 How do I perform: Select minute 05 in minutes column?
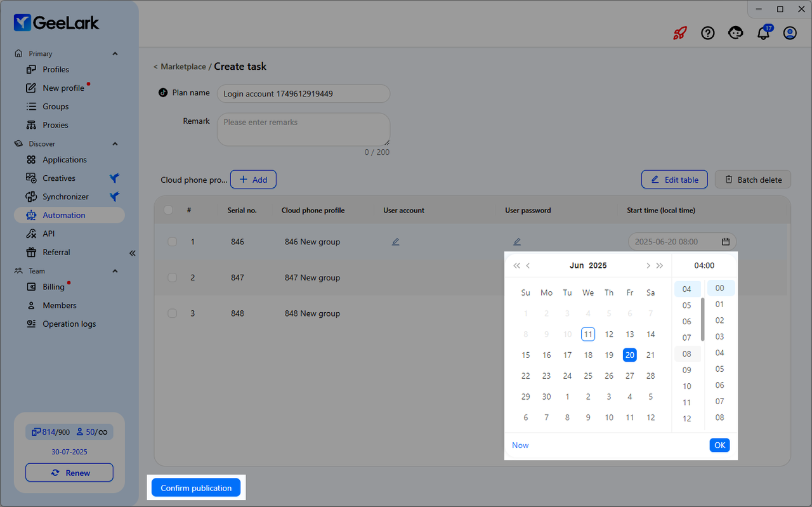coord(720,369)
